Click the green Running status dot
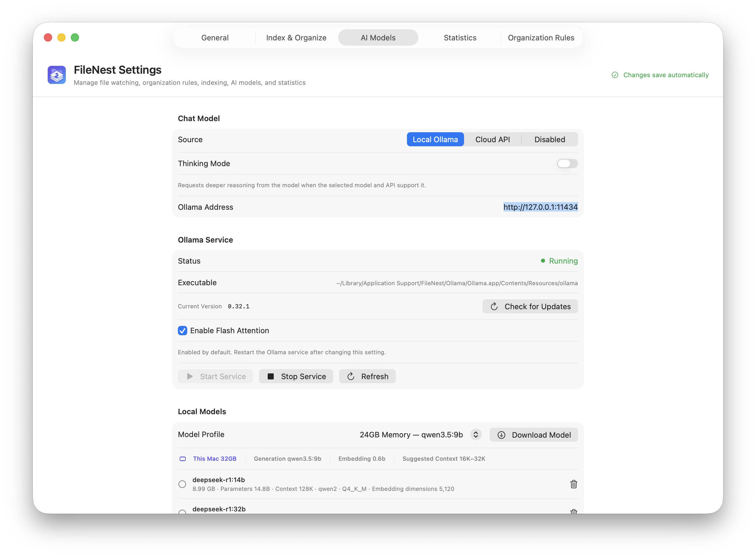Screen dimensions: 756x557 542,261
